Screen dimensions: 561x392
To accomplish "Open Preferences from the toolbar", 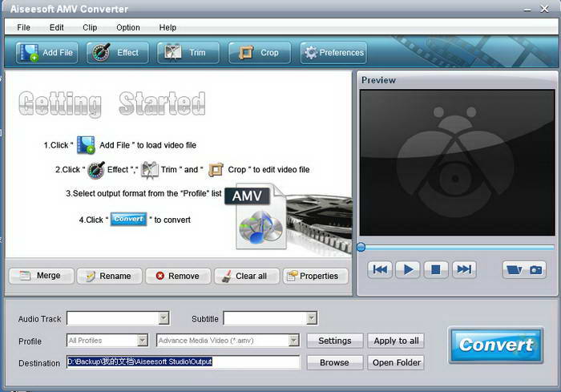I will (x=334, y=53).
